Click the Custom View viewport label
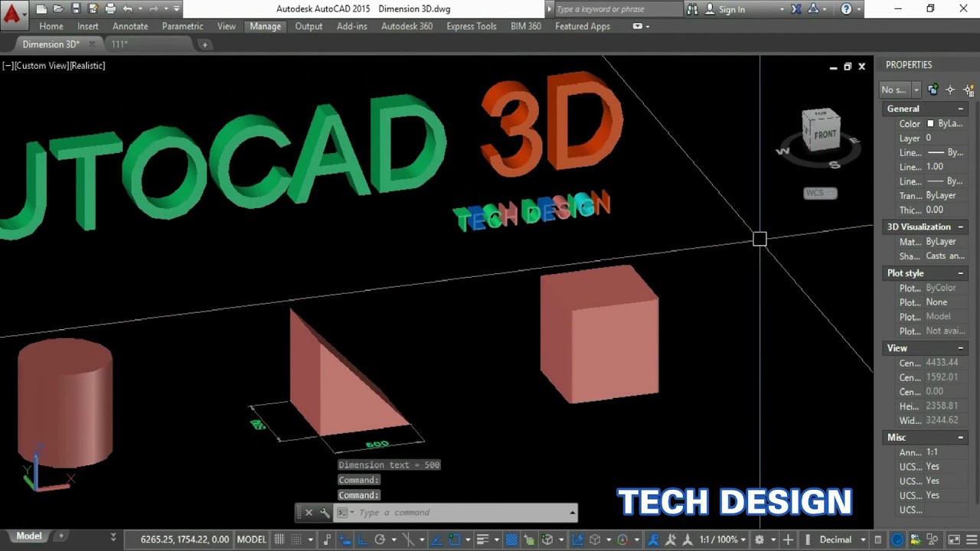 pos(41,66)
